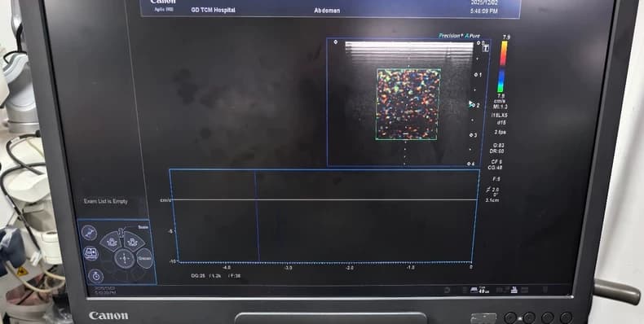Screen dimensions: 644x324
Task: Click the GD TCM Hospital header text
Action: pos(213,10)
